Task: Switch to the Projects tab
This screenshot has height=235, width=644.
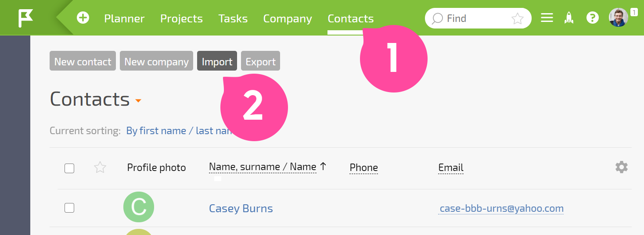Action: tap(181, 18)
